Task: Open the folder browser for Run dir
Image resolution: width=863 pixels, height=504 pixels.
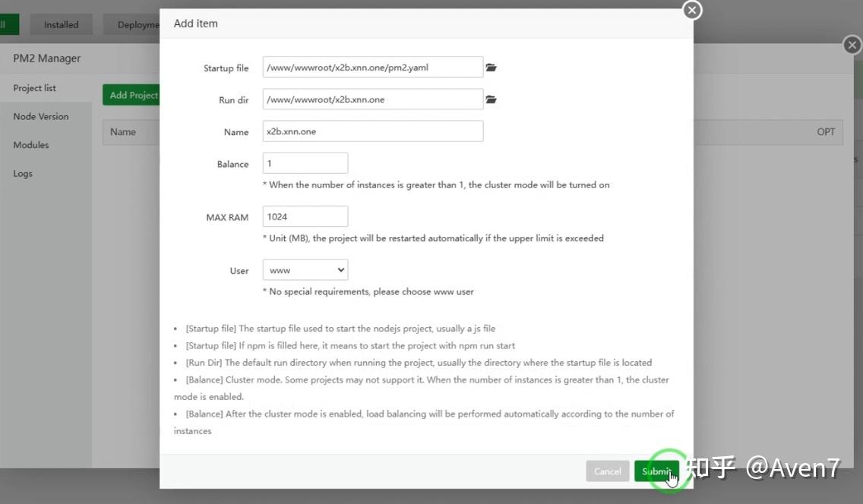Action: pyautogui.click(x=491, y=99)
